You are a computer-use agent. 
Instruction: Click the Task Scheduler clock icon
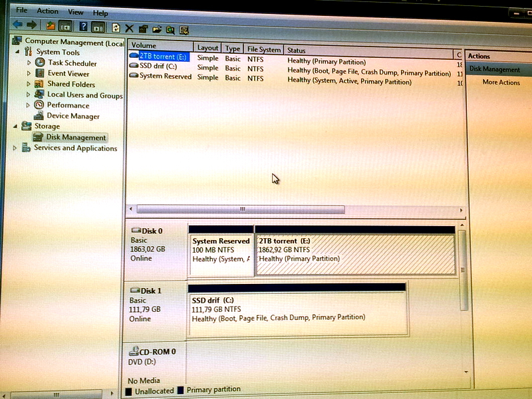tap(40, 63)
